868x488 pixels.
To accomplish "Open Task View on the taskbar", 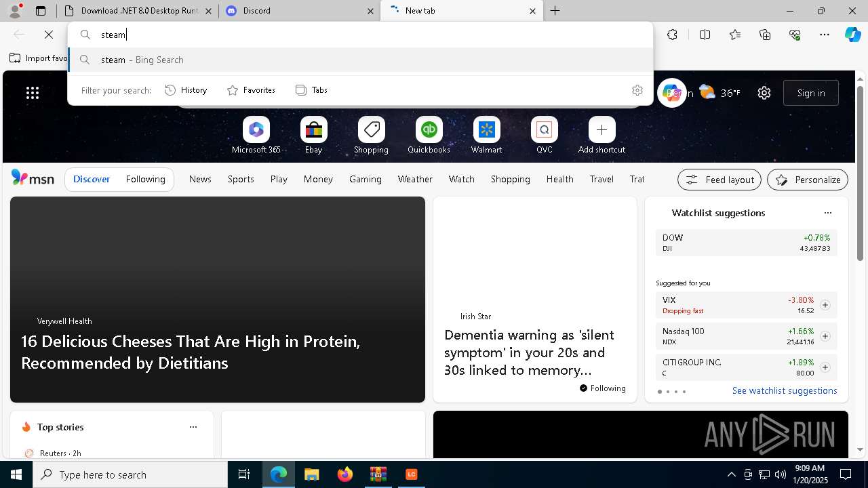I will (x=244, y=474).
